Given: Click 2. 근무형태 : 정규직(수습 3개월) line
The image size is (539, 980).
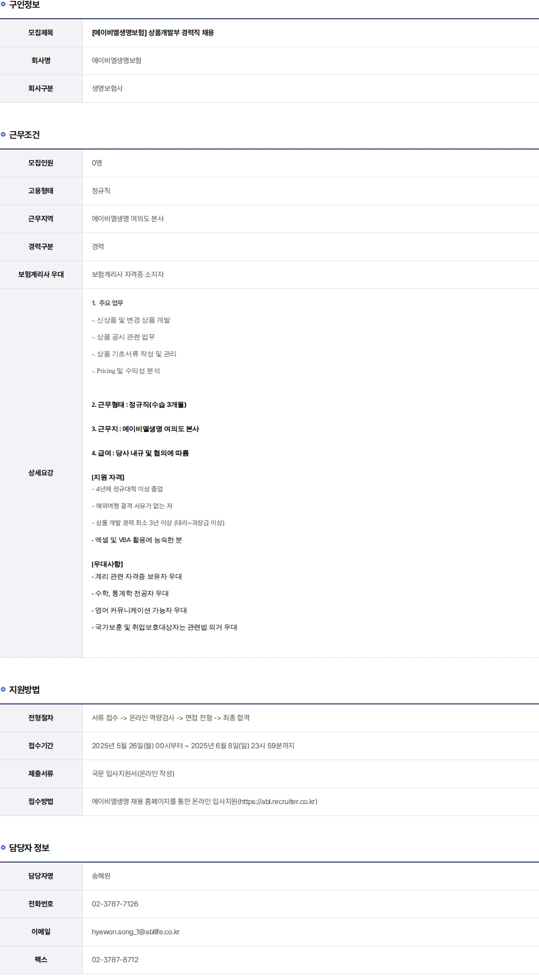Looking at the screenshot, I should [x=139, y=405].
